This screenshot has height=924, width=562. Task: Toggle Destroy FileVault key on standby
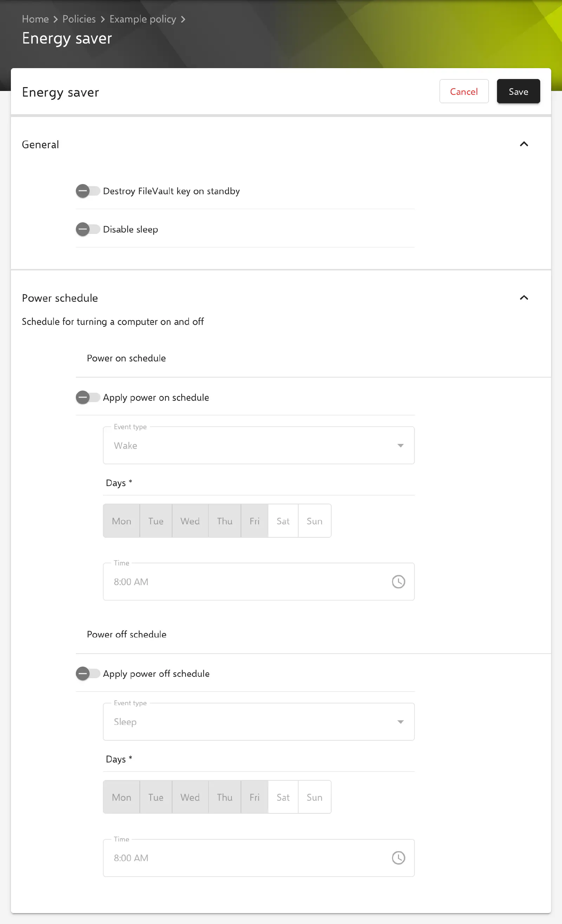click(88, 191)
